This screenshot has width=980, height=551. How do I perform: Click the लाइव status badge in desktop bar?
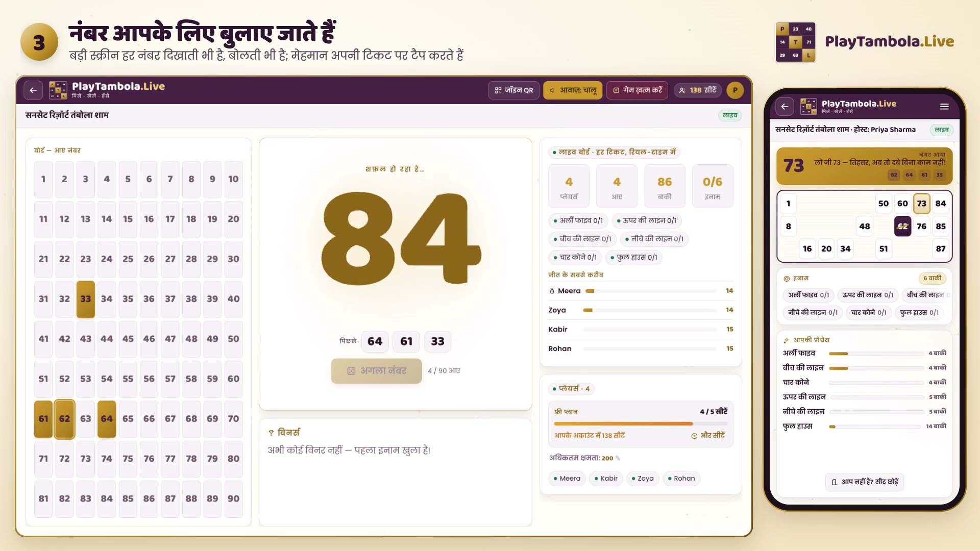tap(730, 115)
